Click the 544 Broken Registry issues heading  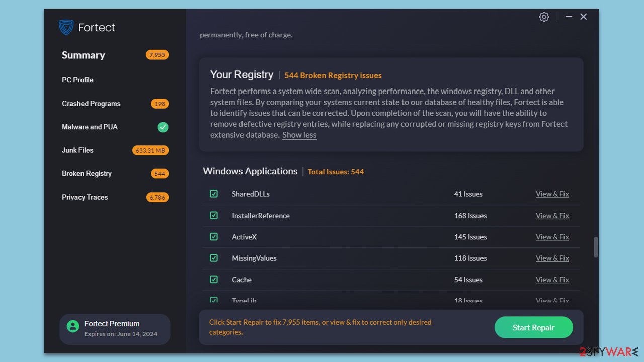point(333,75)
